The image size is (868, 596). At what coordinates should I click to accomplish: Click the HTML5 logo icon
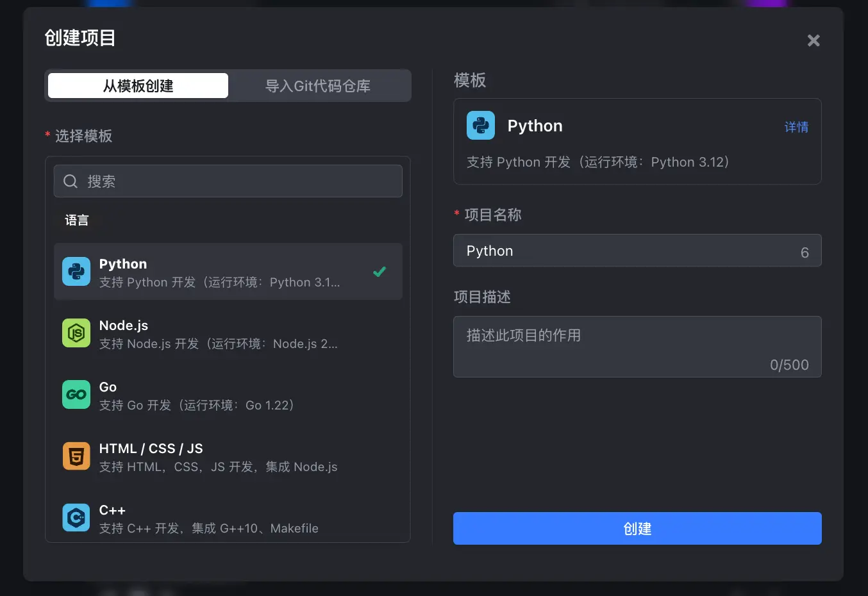76,456
